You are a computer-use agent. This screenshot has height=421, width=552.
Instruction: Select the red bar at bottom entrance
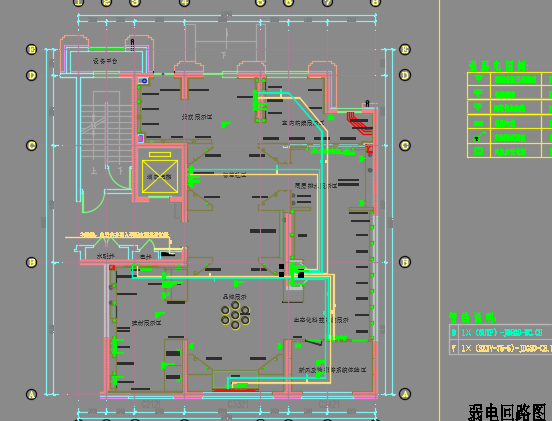click(236, 390)
